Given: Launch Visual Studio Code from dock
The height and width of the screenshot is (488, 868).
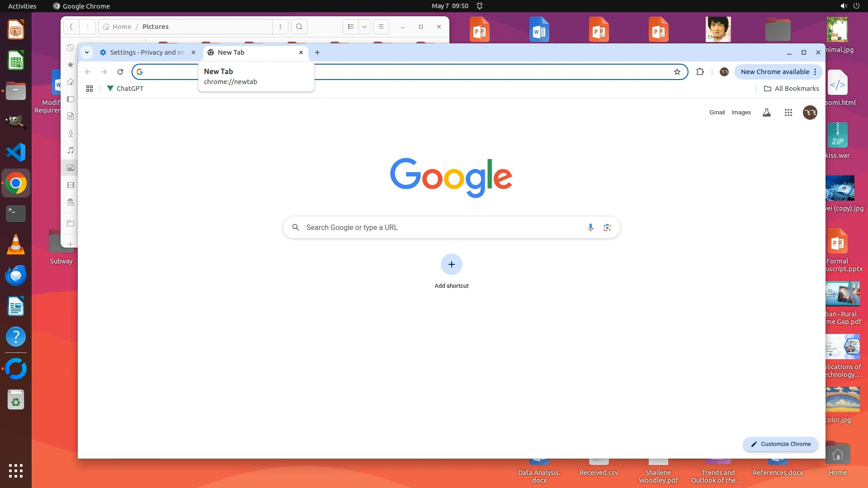Looking at the screenshot, I should click(16, 152).
